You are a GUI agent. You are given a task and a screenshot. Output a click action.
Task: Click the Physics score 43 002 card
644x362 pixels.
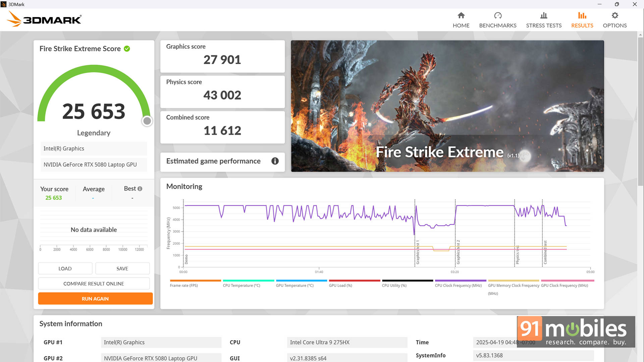click(x=222, y=92)
